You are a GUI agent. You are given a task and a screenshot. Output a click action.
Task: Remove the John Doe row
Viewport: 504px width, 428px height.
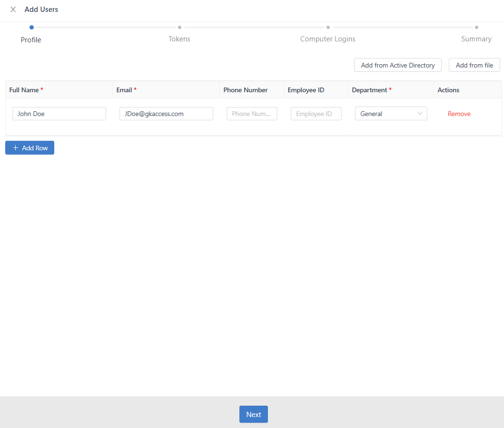click(459, 114)
